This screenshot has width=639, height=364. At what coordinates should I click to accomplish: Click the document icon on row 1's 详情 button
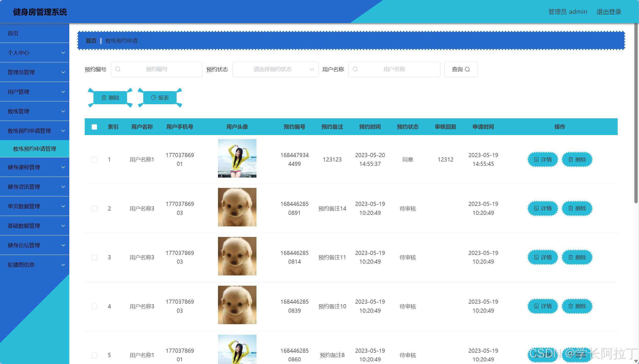536,159
